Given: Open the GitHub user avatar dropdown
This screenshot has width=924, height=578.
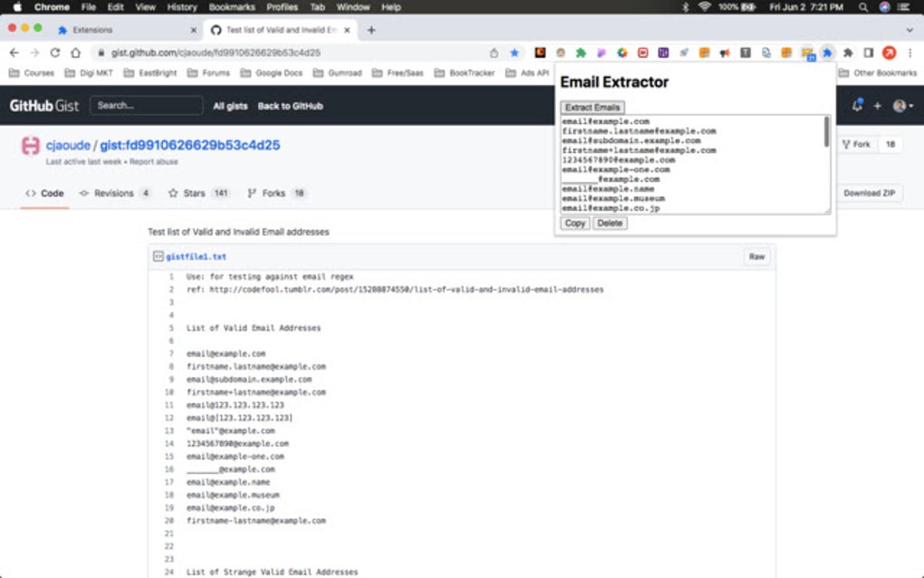Looking at the screenshot, I should tap(903, 106).
